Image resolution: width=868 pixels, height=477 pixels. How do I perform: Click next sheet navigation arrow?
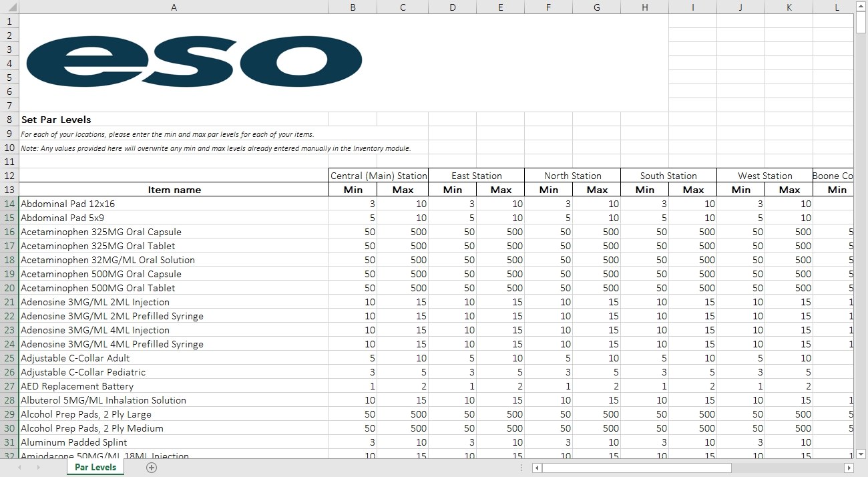pos(38,468)
